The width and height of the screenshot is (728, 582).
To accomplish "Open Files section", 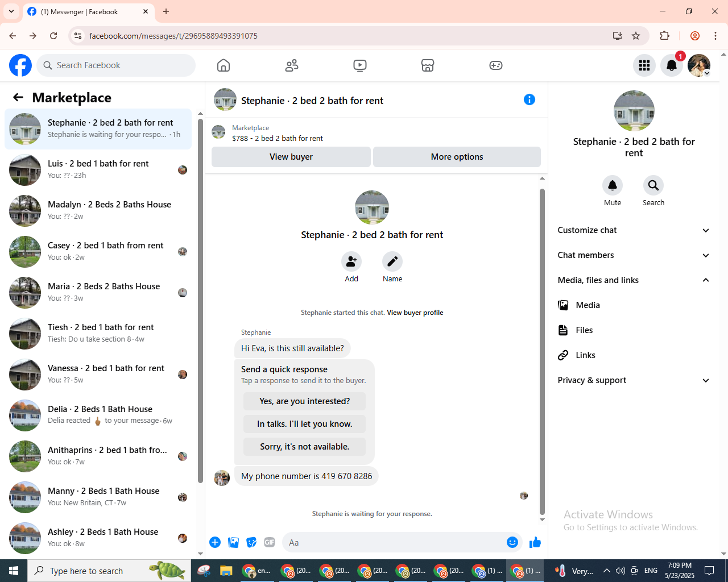I will [x=634, y=330].
